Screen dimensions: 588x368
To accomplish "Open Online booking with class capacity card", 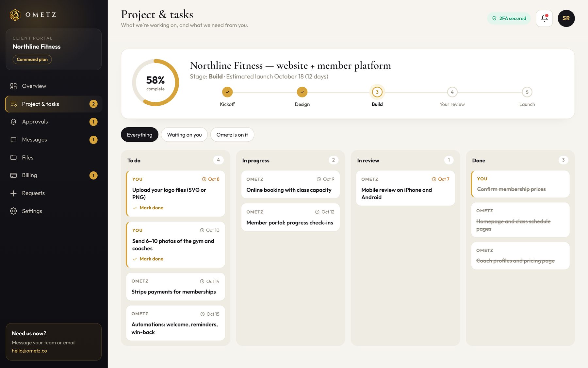I will pos(290,184).
